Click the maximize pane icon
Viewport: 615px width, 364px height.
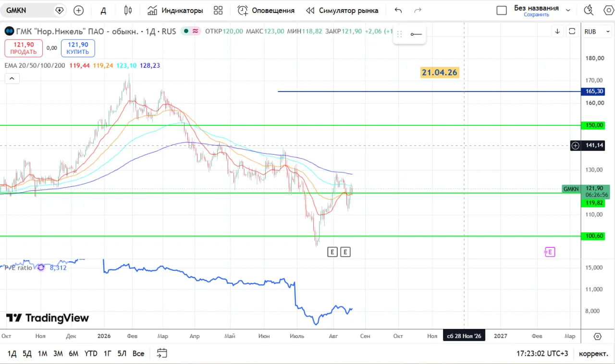[x=572, y=31]
